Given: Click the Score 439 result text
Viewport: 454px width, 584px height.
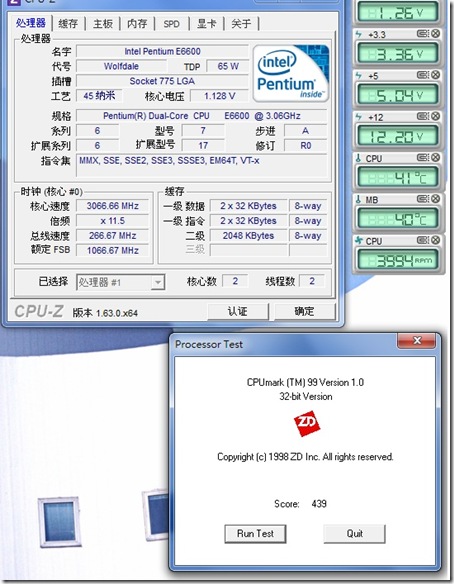Looking at the screenshot, I should click(301, 504).
